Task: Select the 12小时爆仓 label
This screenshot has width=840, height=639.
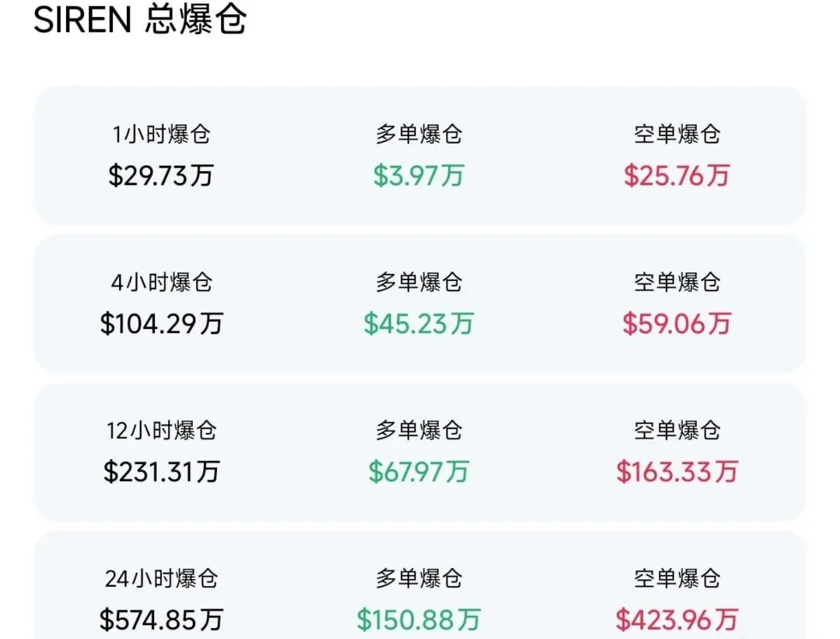Action: 161,430
